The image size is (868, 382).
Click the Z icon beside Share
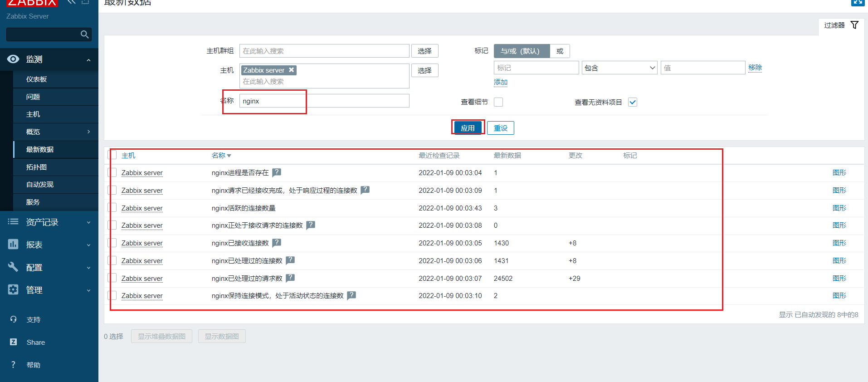click(14, 342)
